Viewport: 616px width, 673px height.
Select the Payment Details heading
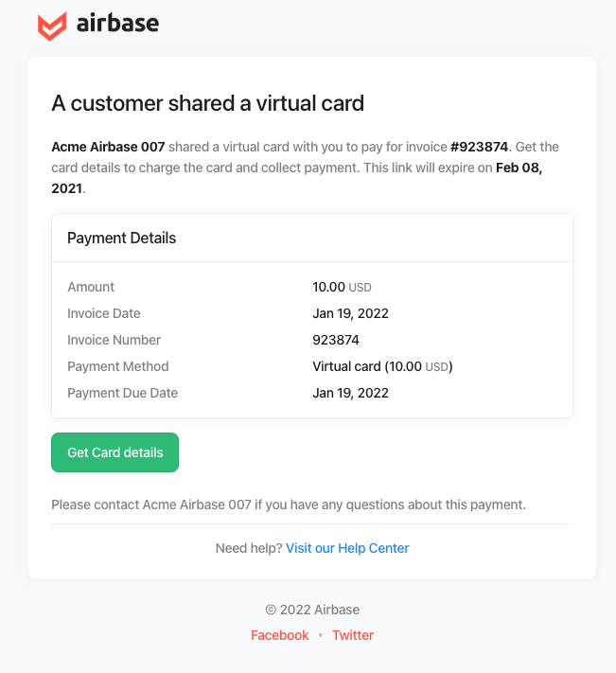(122, 238)
